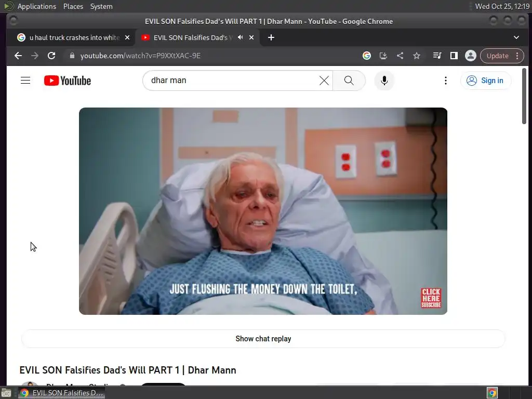Click the video player to pause
532x399 pixels.
point(263,211)
